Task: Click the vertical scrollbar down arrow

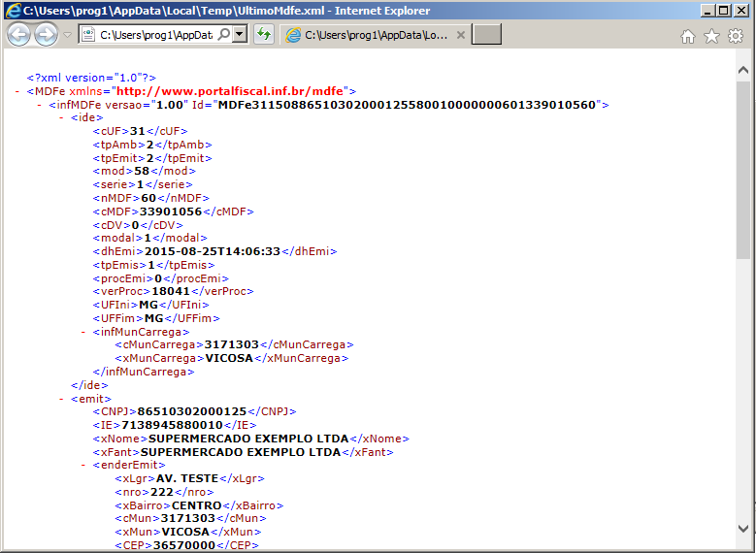Action: tap(743, 529)
